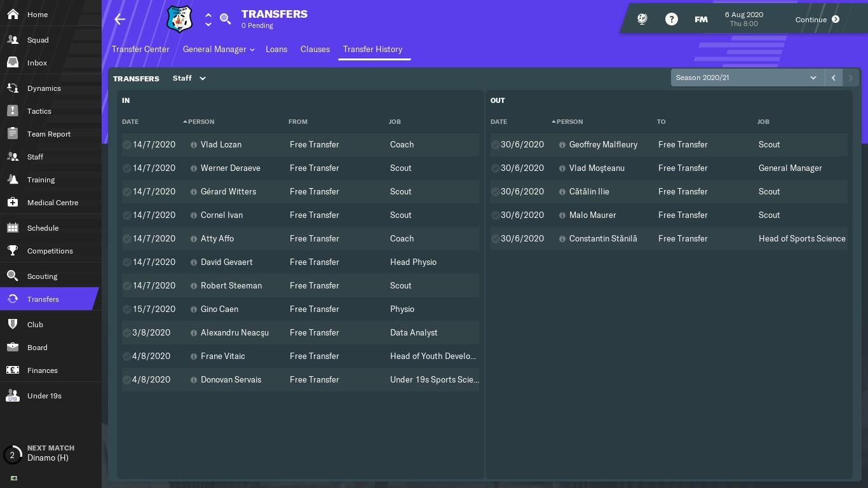
Task: Click the Finances money icon
Action: coord(13,370)
